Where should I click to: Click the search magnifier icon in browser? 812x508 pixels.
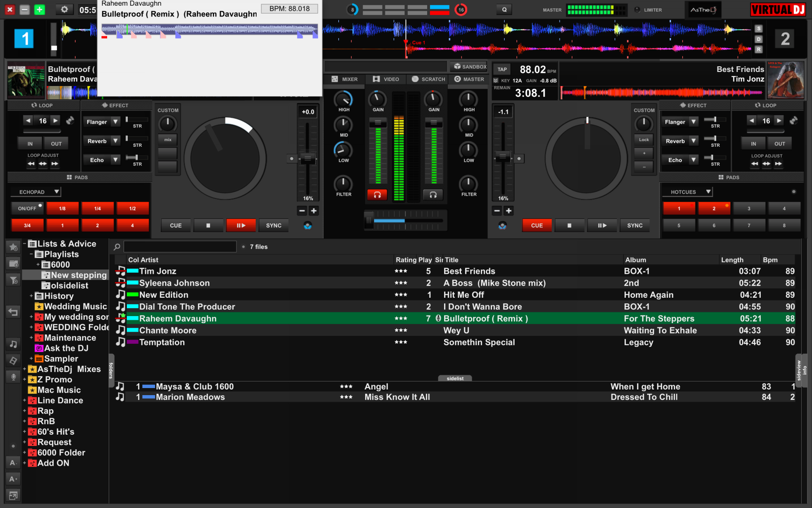pos(117,246)
